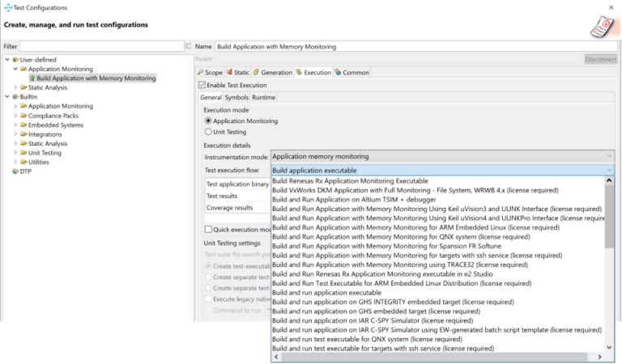Click the Unit Testing folder icon
The height and width of the screenshot is (364, 622).
pyautogui.click(x=23, y=153)
